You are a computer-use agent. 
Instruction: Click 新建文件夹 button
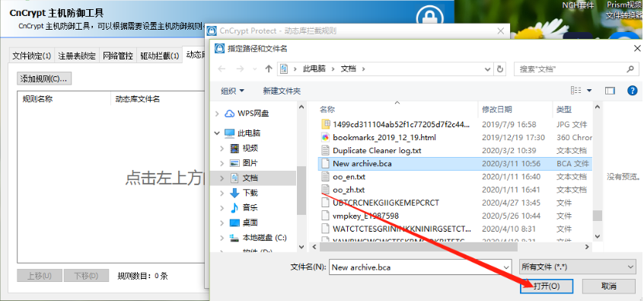pos(282,91)
